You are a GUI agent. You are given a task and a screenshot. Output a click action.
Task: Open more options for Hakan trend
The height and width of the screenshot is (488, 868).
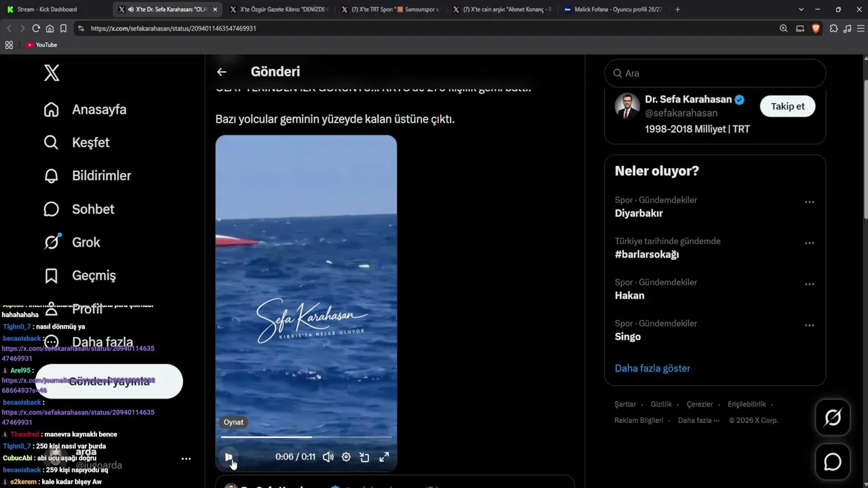tap(809, 285)
